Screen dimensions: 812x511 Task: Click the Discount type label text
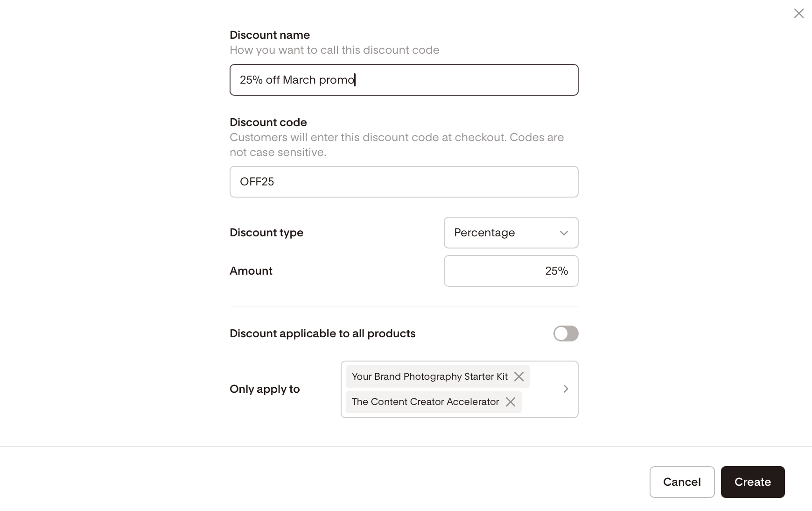click(266, 233)
